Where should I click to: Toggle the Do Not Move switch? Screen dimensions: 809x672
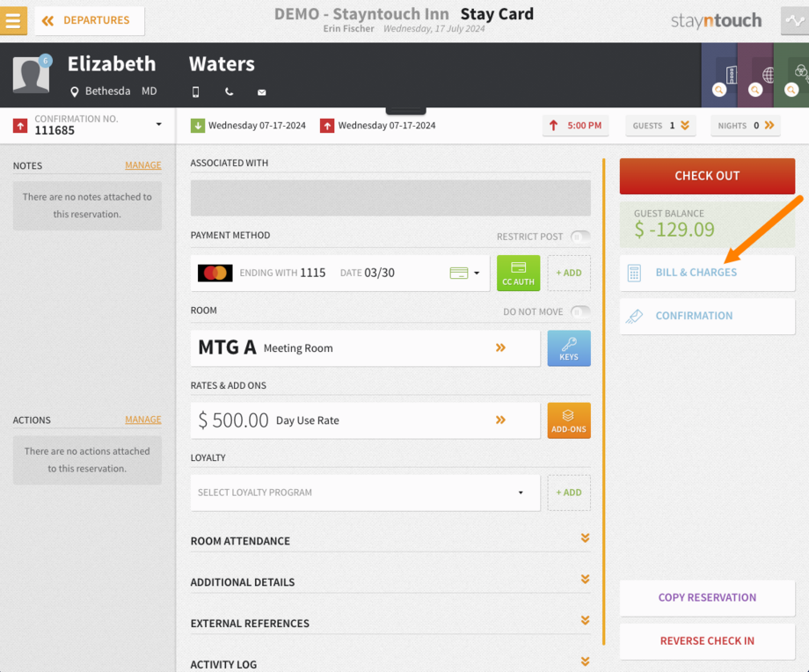[580, 311]
